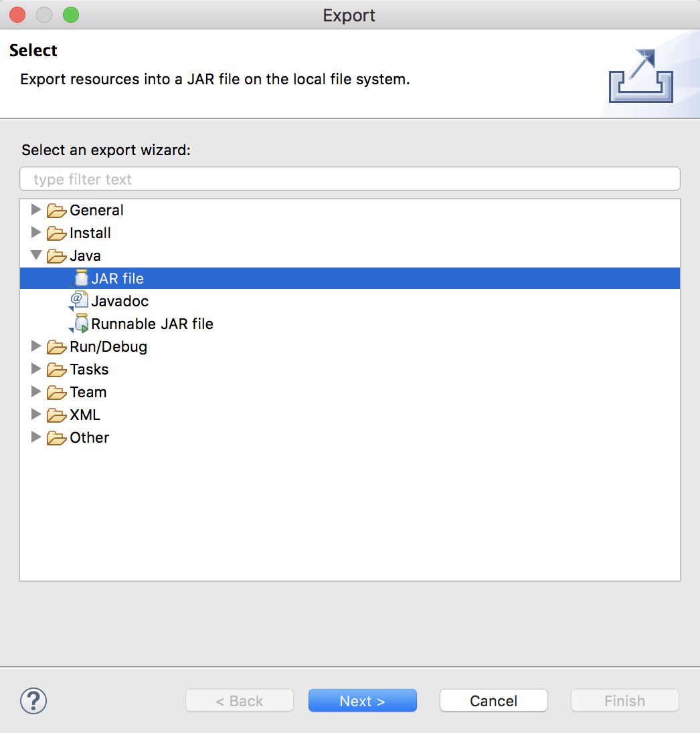Click the JAR file icon
This screenshot has height=733, width=700.
[x=81, y=278]
